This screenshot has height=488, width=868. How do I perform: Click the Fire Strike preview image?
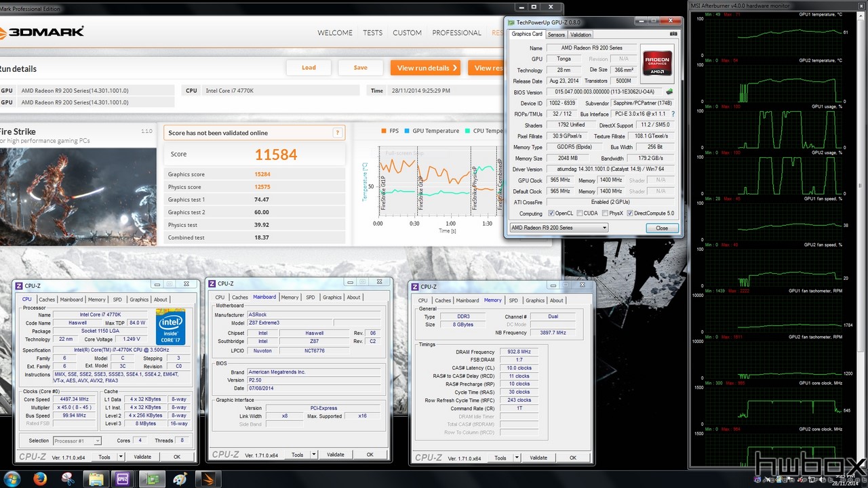(79, 197)
